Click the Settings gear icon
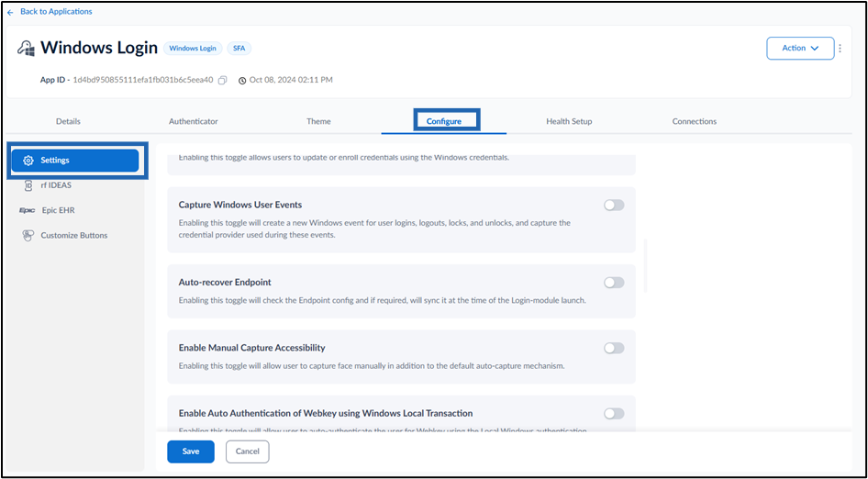The width and height of the screenshot is (868, 479). tap(28, 161)
